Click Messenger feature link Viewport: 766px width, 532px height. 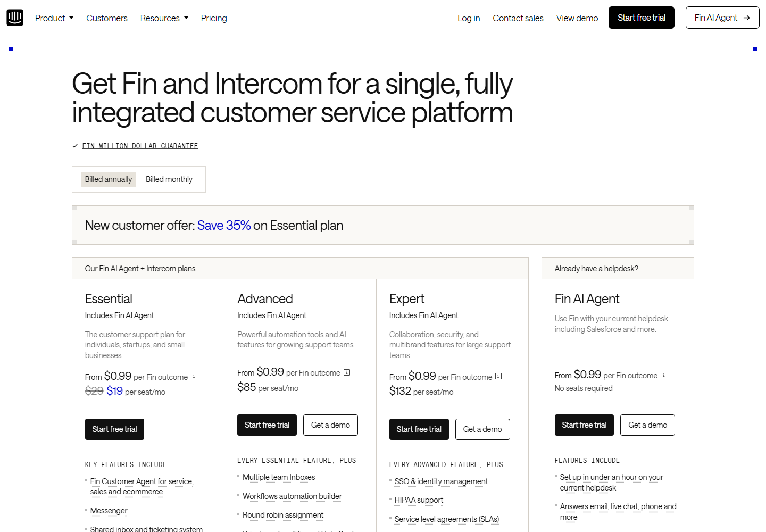coord(109,511)
